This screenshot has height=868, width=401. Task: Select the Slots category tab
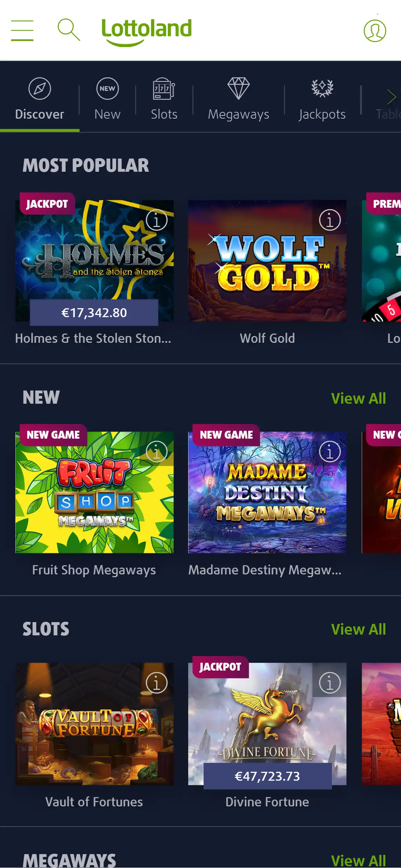pyautogui.click(x=164, y=99)
